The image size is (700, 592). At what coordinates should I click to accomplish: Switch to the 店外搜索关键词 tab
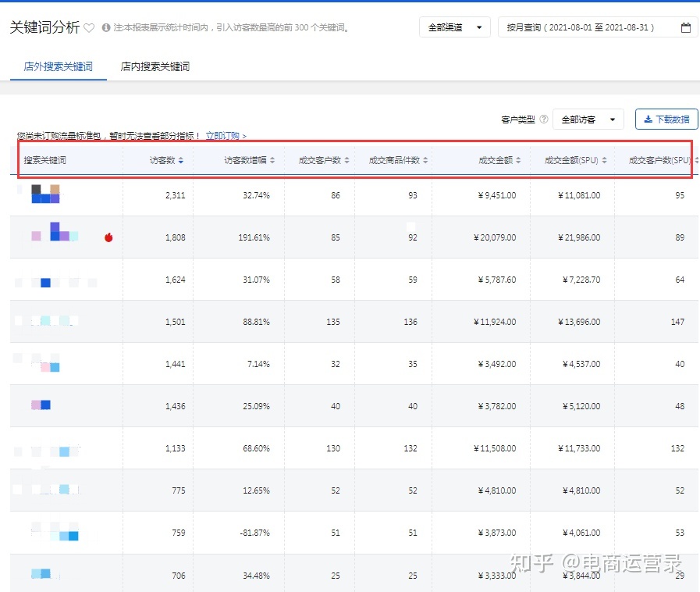click(x=58, y=66)
